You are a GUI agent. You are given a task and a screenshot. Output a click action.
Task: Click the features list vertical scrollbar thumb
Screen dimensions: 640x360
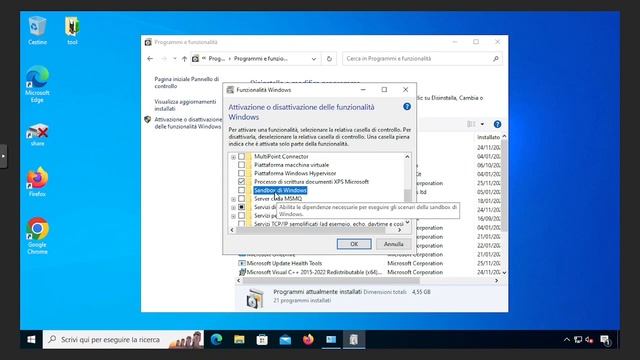pyautogui.click(x=407, y=196)
